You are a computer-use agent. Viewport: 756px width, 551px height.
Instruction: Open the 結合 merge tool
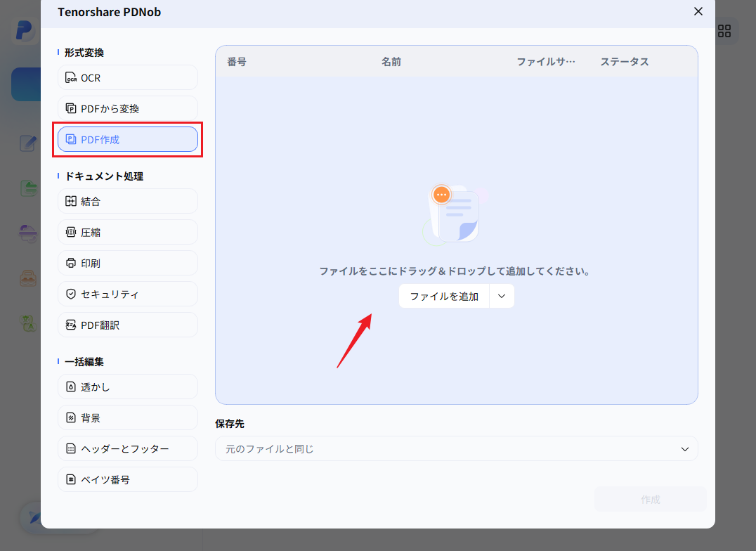pyautogui.click(x=128, y=201)
